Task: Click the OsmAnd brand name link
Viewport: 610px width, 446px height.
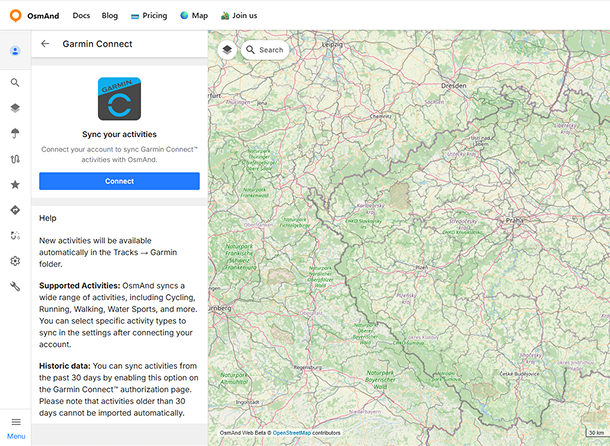Action: tap(43, 16)
